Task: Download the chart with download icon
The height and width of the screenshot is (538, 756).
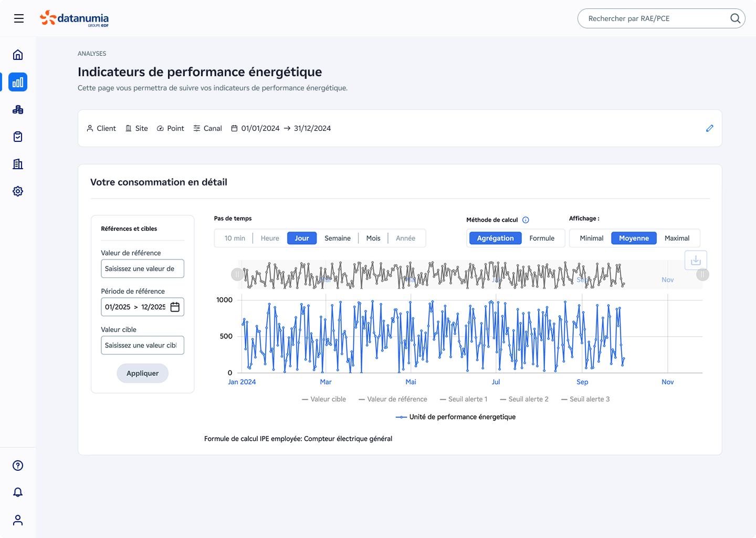Action: [696, 260]
